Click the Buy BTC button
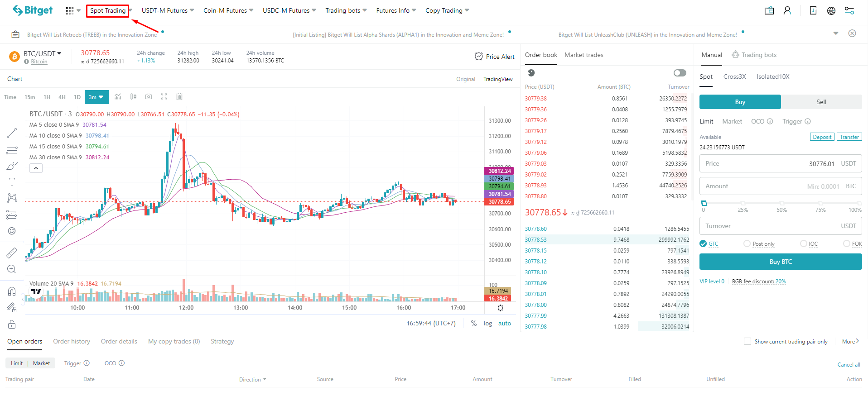 781,262
